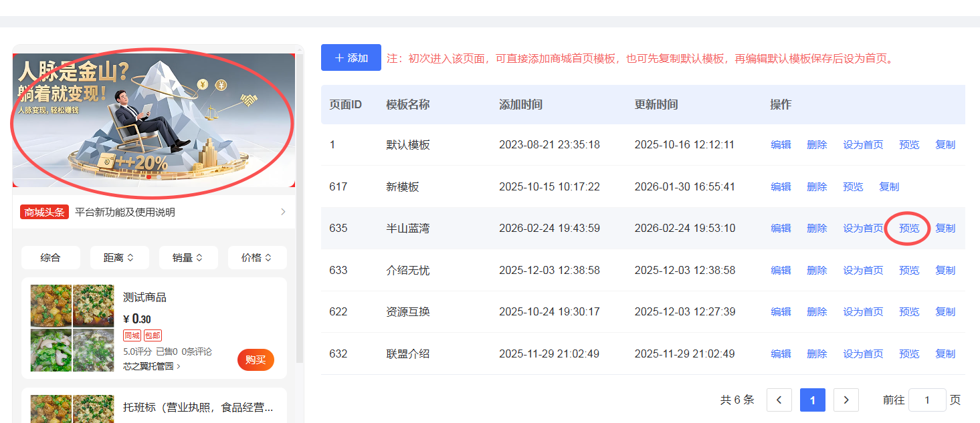The height and width of the screenshot is (423, 980).
Task: Click the 人脉是金山 banner image
Action: click(x=154, y=120)
